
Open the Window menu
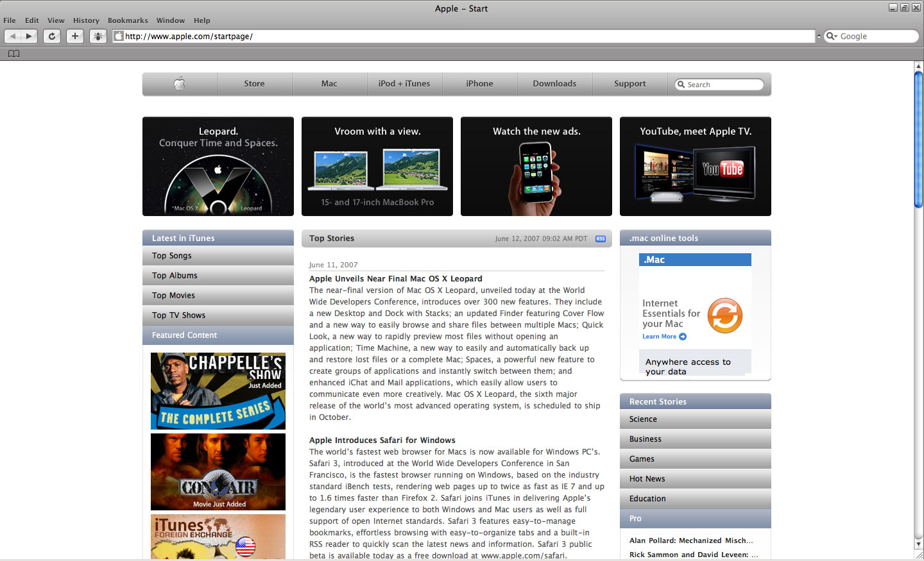[x=171, y=21]
